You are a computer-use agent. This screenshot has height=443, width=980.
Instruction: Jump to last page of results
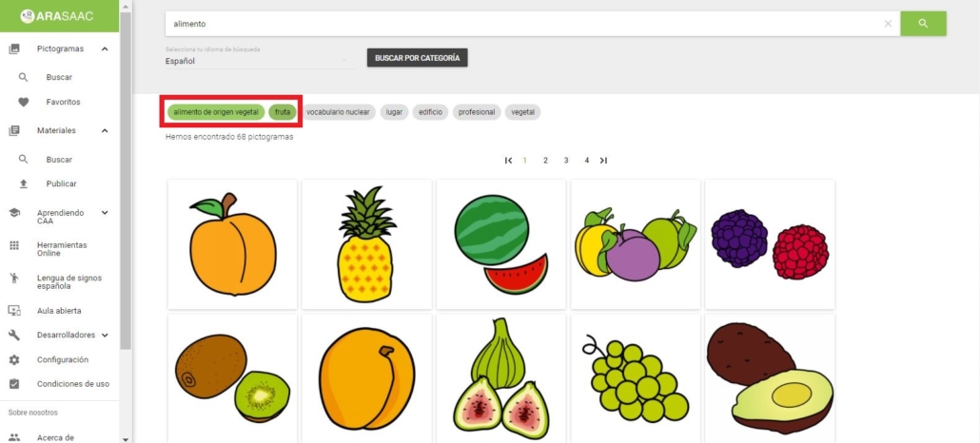pyautogui.click(x=603, y=161)
